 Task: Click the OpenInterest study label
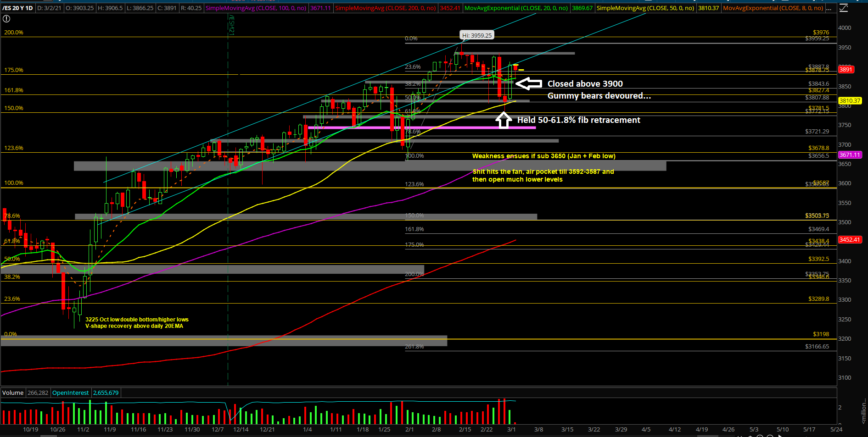click(x=71, y=393)
